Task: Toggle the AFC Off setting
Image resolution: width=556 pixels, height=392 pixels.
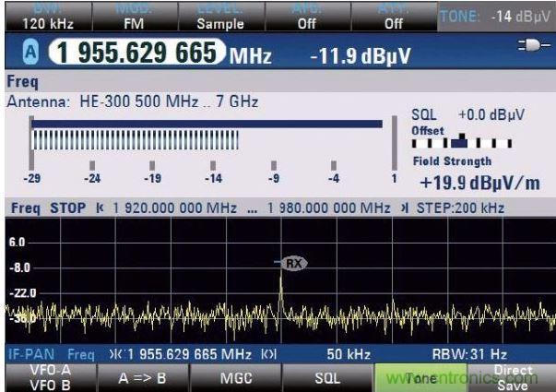Action: (306, 18)
